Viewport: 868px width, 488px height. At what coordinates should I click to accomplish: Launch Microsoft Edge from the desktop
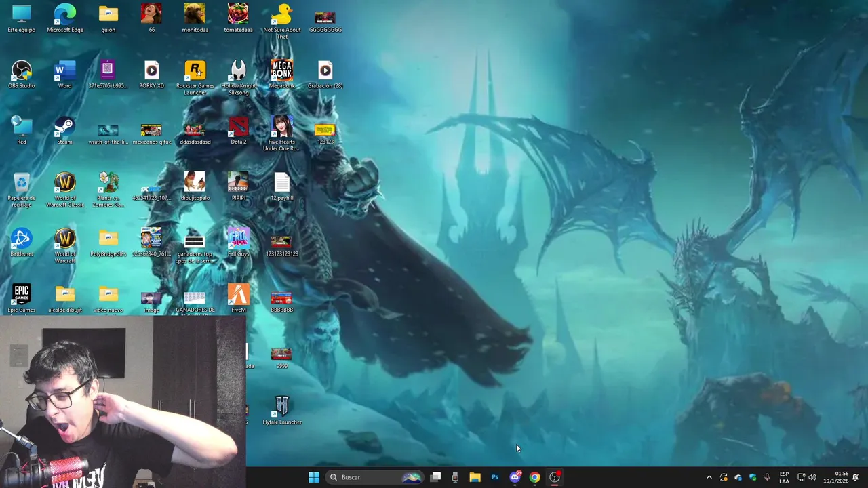65,18
